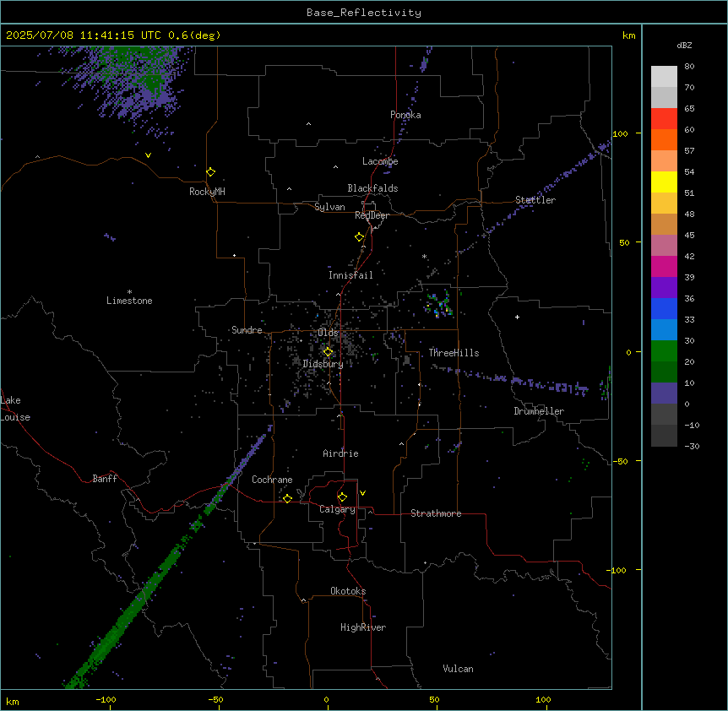Click the Okotoks town label
This screenshot has height=711, width=728.
(x=348, y=591)
